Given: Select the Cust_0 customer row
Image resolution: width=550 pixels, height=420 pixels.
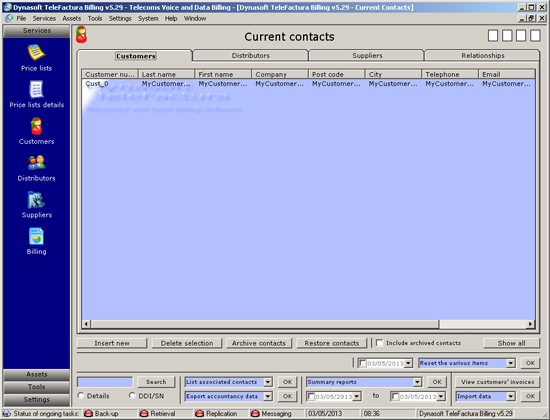Looking at the screenshot, I should click(x=308, y=84).
